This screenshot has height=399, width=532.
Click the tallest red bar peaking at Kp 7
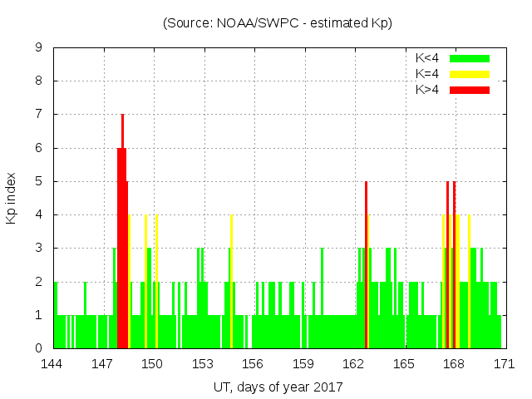(122, 233)
